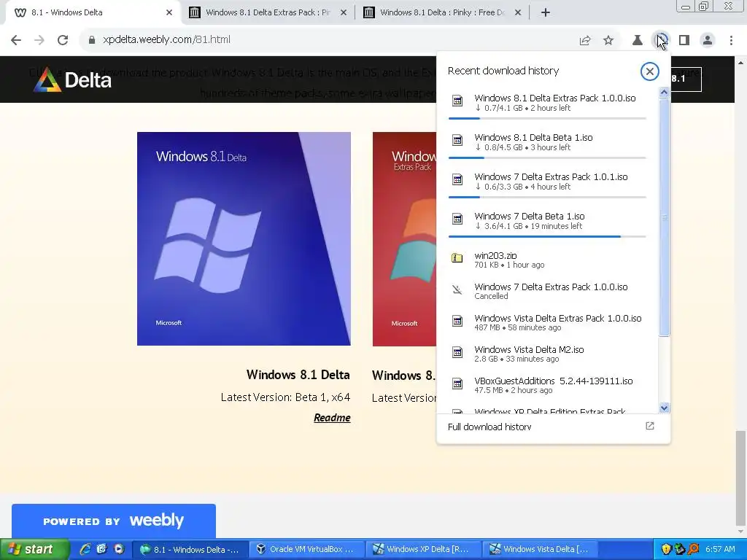The width and height of the screenshot is (747, 560).
Task: Click download list scroll up arrow
Action: (x=664, y=93)
